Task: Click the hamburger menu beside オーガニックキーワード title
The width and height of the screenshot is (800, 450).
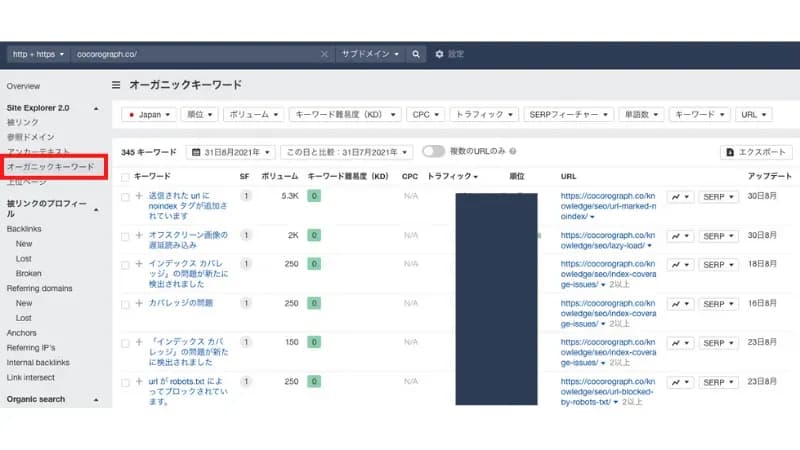Action: [117, 85]
